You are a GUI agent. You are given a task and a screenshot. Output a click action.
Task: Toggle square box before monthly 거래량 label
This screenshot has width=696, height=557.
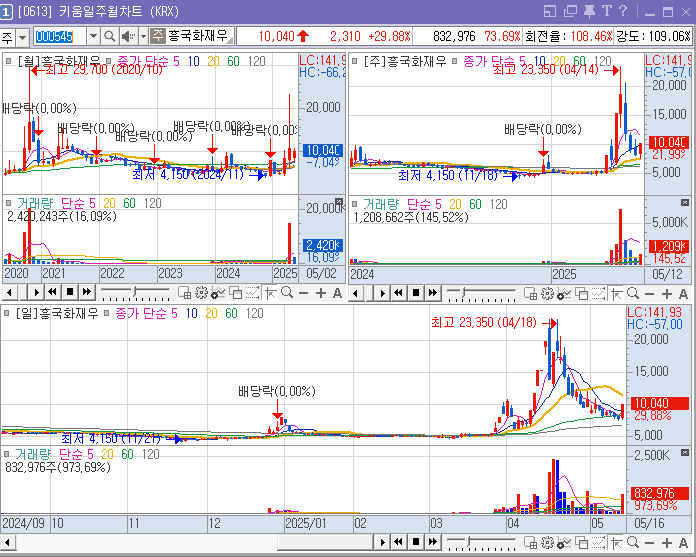click(x=8, y=203)
